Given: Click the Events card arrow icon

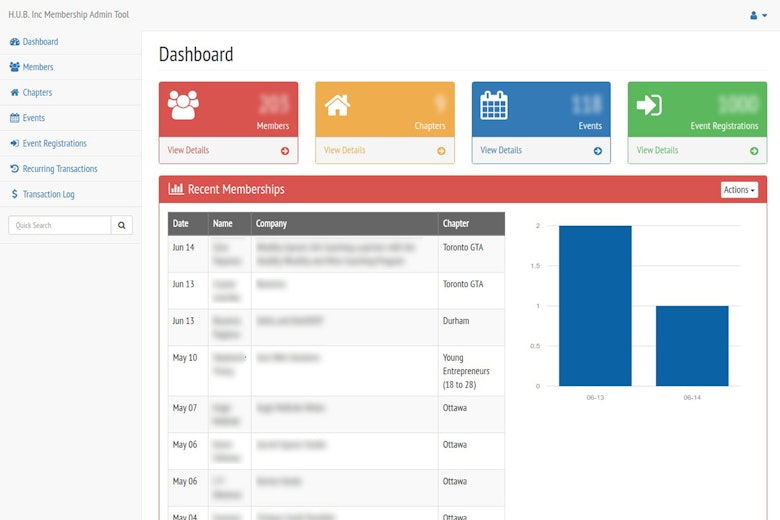Looking at the screenshot, I should point(598,151).
